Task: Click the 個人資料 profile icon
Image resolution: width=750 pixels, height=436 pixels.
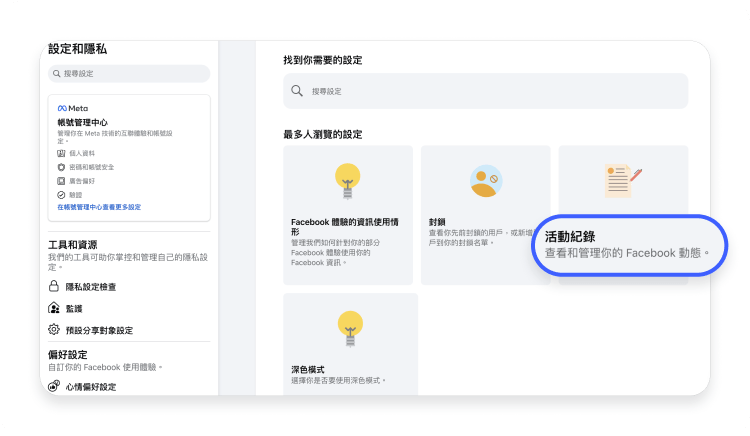Action: 61,153
